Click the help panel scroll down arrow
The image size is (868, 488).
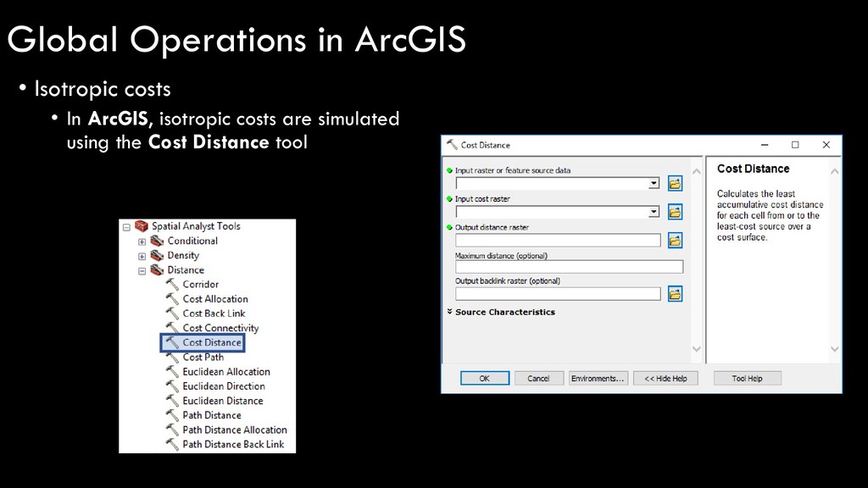coord(835,349)
